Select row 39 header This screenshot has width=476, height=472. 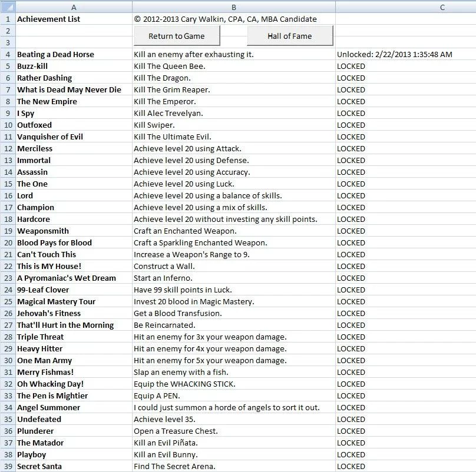[8, 466]
